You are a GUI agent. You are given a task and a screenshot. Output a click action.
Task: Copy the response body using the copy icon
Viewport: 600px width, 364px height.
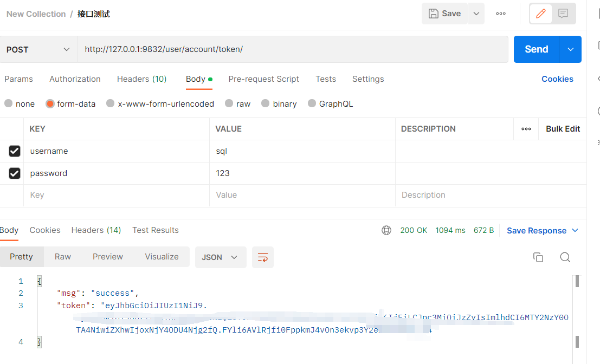538,257
